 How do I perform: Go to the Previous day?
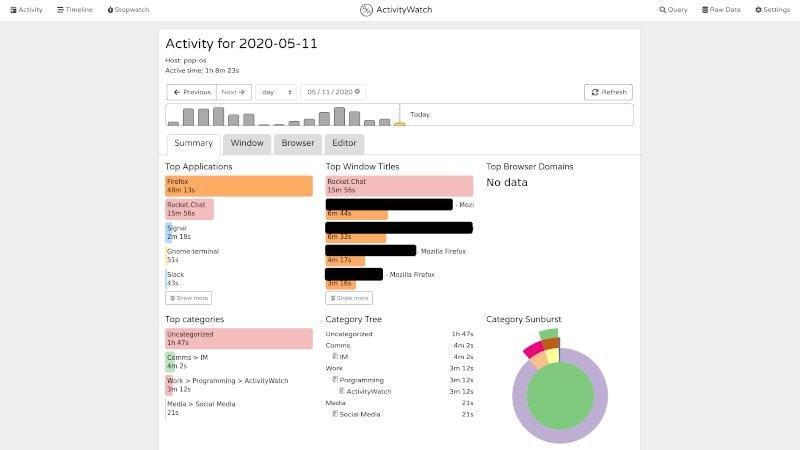click(192, 92)
